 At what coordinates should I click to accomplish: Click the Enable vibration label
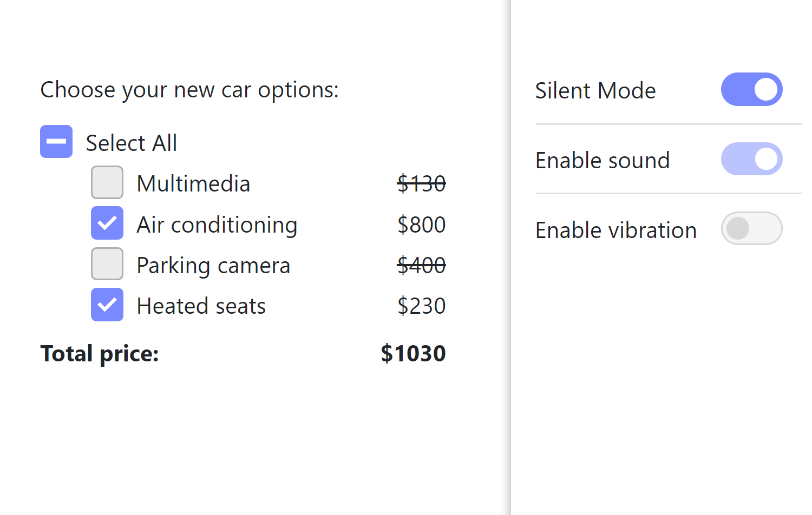pyautogui.click(x=615, y=230)
